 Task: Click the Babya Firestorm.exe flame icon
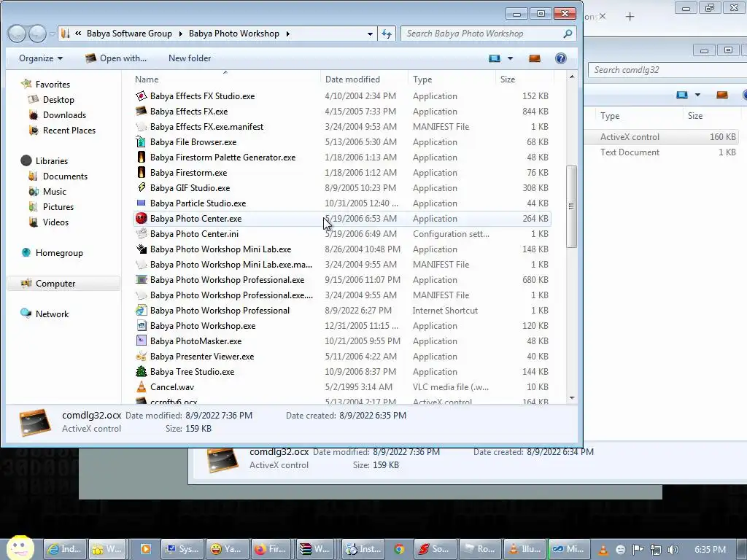(x=141, y=172)
